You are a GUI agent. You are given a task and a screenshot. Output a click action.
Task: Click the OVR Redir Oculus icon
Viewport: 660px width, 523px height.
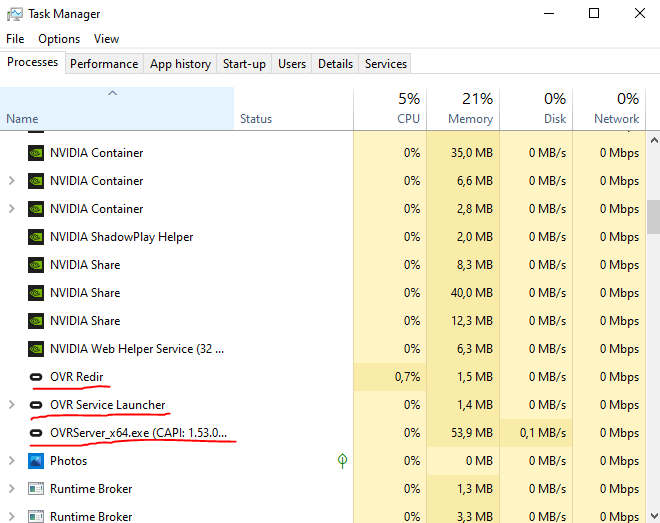[x=36, y=377]
